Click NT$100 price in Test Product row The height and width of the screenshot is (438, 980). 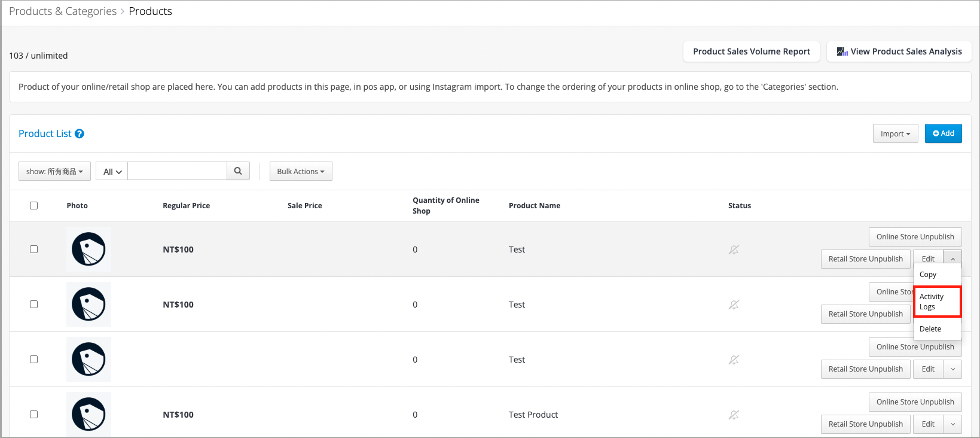pos(178,415)
